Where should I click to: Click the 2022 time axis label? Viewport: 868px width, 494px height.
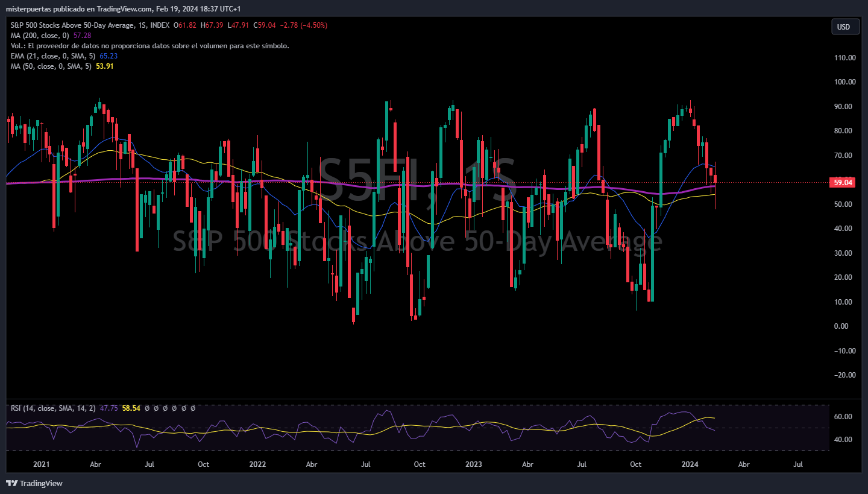(x=257, y=464)
